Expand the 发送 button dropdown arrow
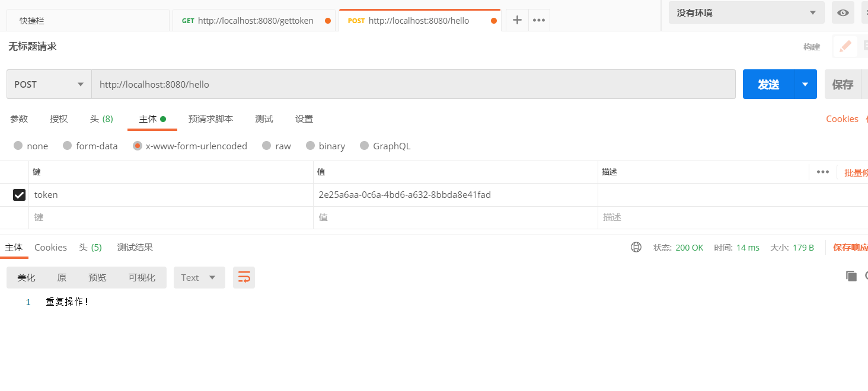This screenshot has height=391, width=868. (805, 84)
